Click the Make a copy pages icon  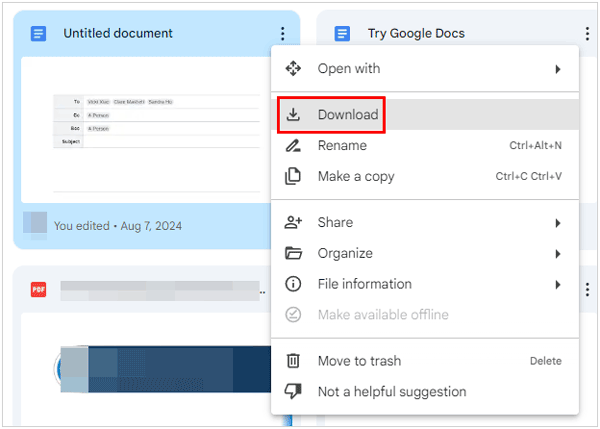point(293,176)
